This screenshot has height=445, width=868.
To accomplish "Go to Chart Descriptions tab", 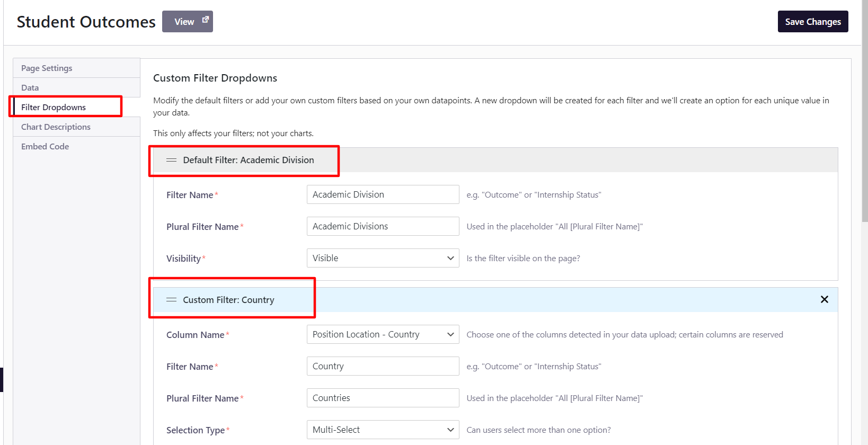I will pos(56,127).
